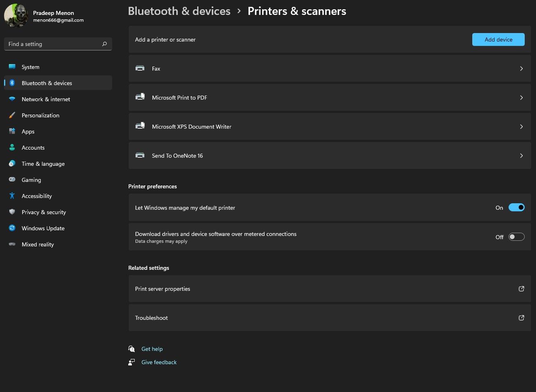Click the Accessibility figure icon in sidebar

[12, 196]
